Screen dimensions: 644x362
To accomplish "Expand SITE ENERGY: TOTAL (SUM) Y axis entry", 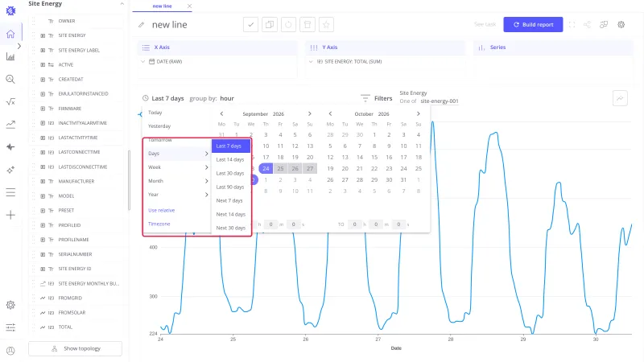I will pyautogui.click(x=311, y=62).
